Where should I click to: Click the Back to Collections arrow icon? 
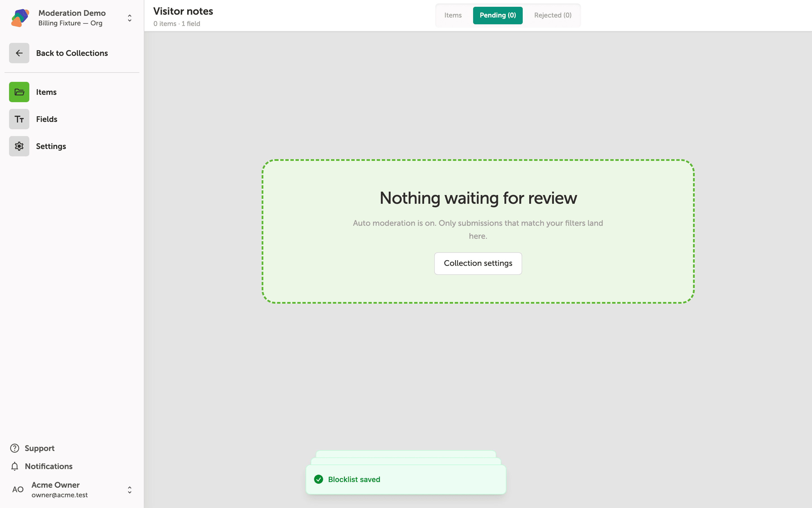[19, 53]
